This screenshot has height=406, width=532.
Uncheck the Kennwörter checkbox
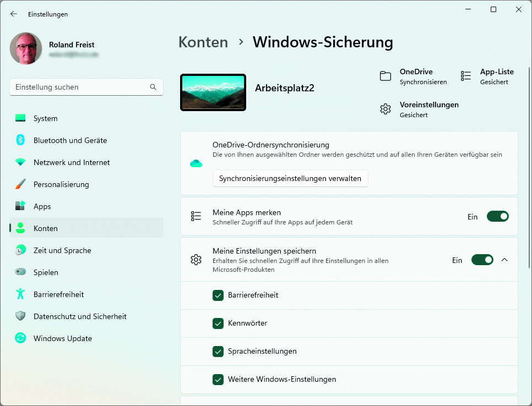point(218,323)
